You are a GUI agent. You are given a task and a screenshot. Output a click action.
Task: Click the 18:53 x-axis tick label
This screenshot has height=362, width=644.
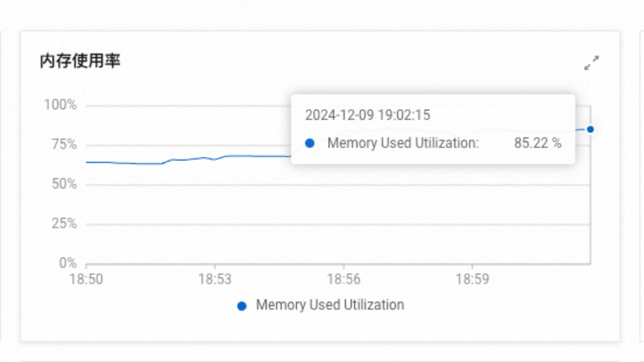pos(215,279)
